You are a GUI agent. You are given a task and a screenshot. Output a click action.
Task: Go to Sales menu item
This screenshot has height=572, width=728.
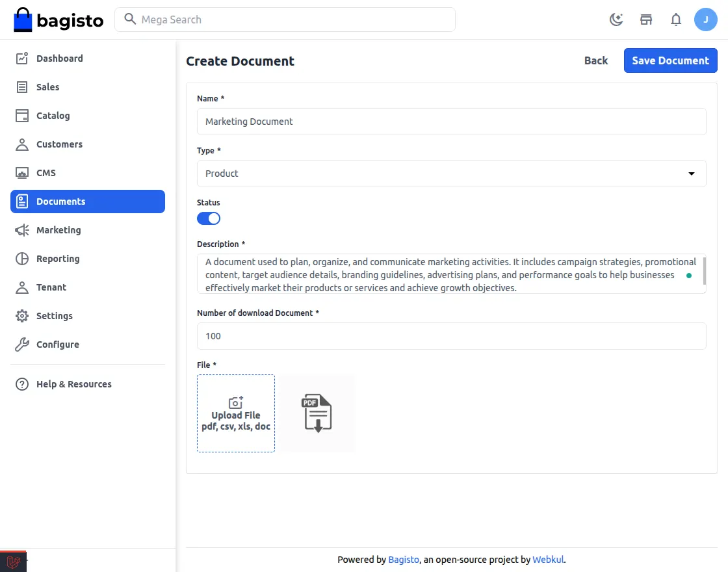[x=88, y=87]
